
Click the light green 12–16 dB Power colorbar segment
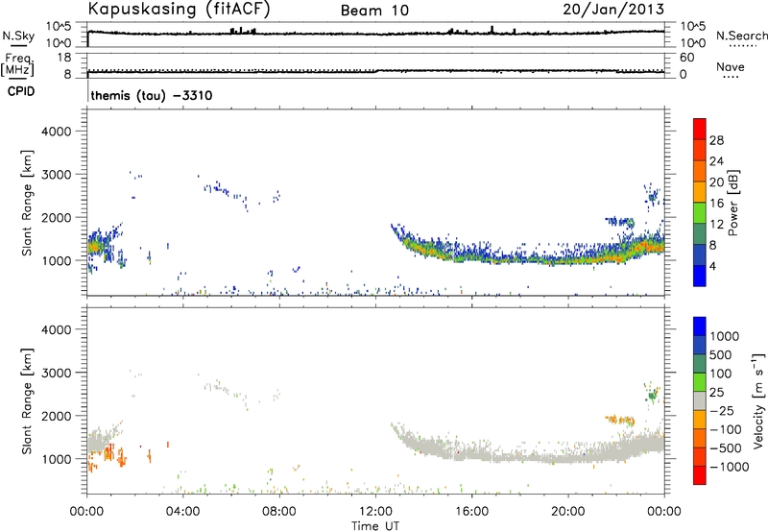click(x=700, y=213)
